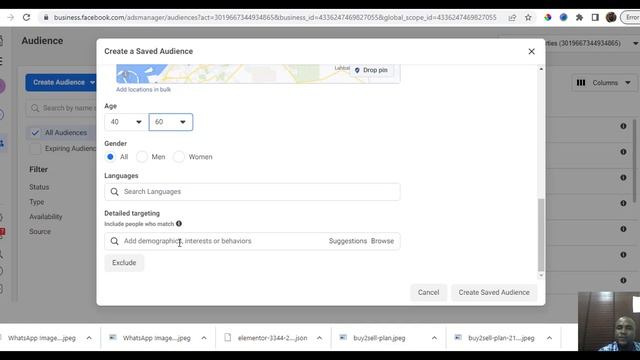This screenshot has height=360, width=640.
Task: Click the lock icon in the address bar
Action: click(46, 18)
